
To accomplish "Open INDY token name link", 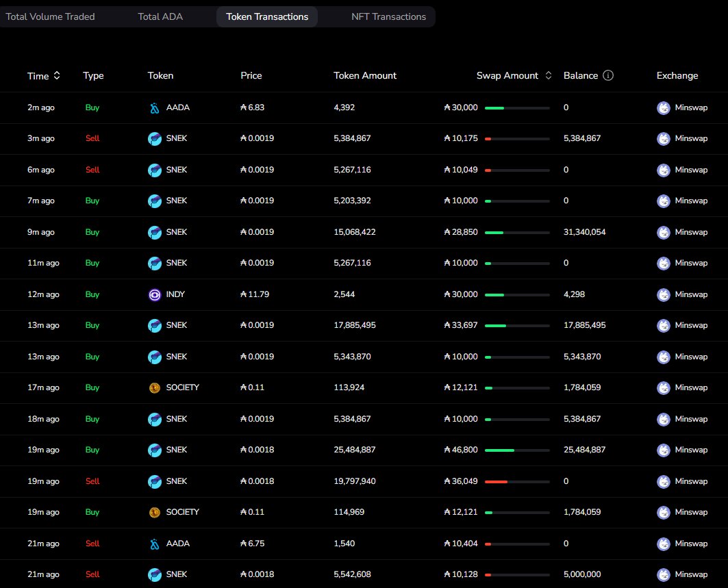I will (175, 294).
